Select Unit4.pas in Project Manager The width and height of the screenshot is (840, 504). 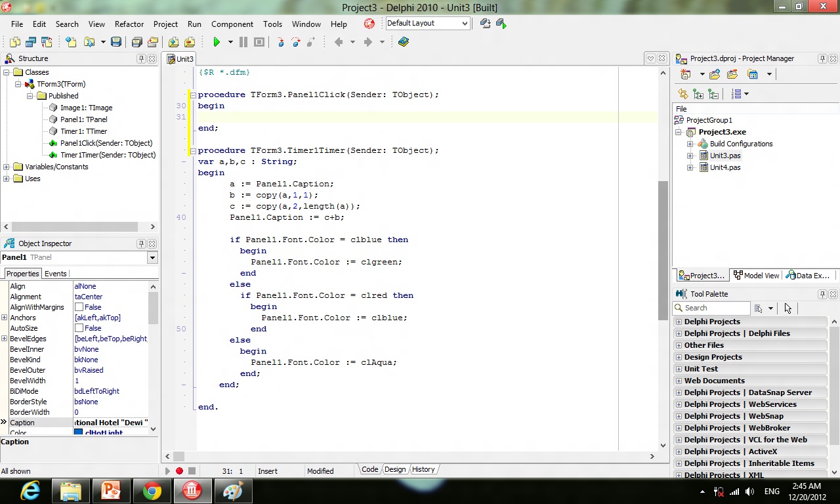point(724,167)
